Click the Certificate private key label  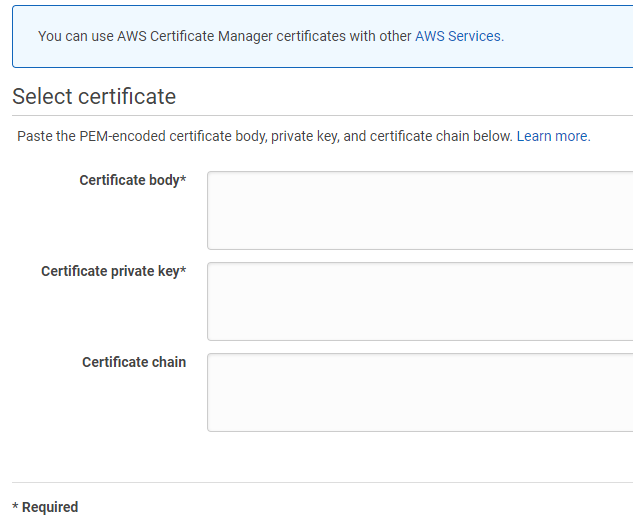(x=109, y=272)
